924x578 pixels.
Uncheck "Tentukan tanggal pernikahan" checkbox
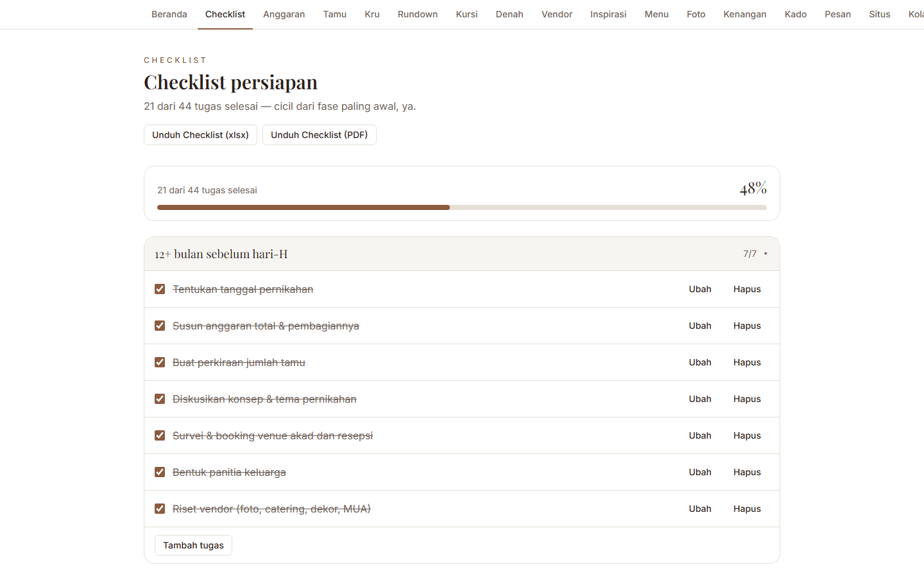[160, 289]
